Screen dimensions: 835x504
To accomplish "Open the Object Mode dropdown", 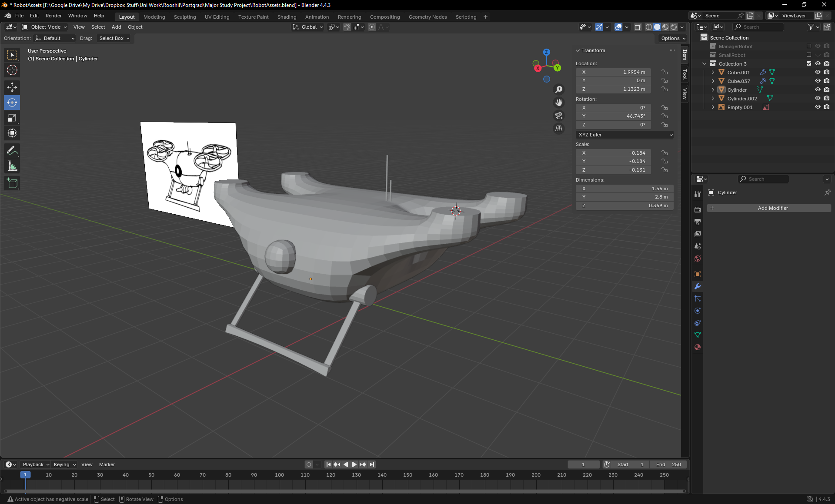I will [45, 27].
